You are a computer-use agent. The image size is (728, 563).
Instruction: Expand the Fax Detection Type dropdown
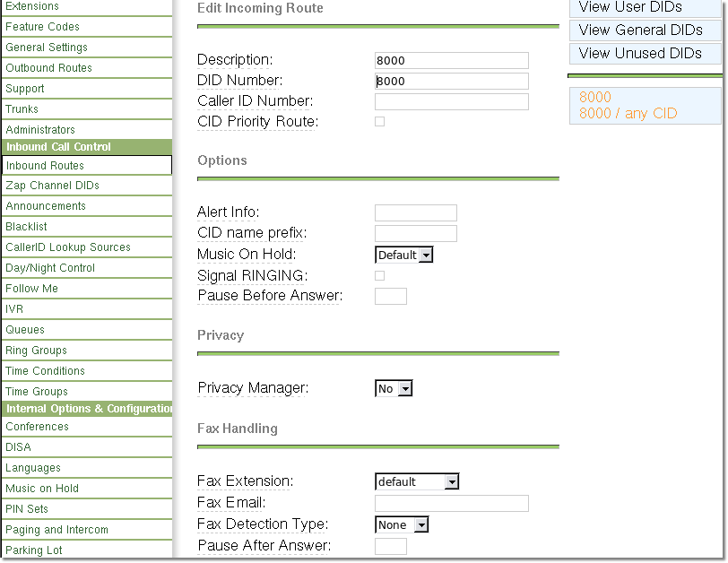402,524
